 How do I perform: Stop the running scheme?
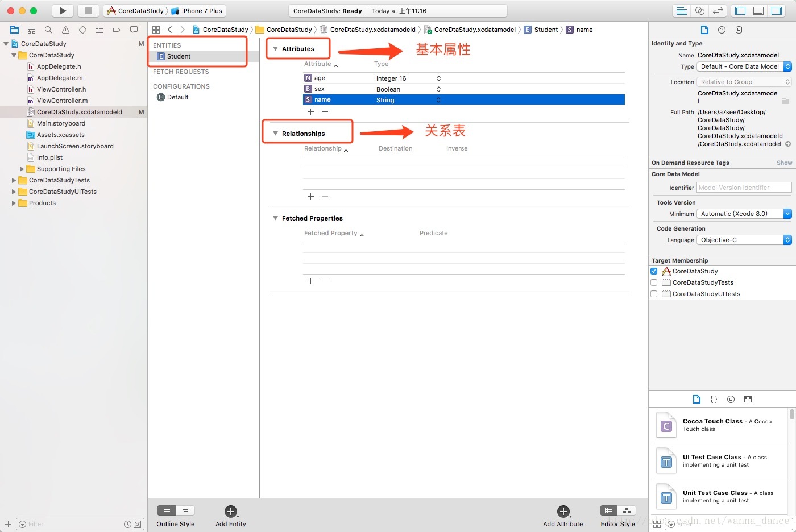[x=88, y=11]
